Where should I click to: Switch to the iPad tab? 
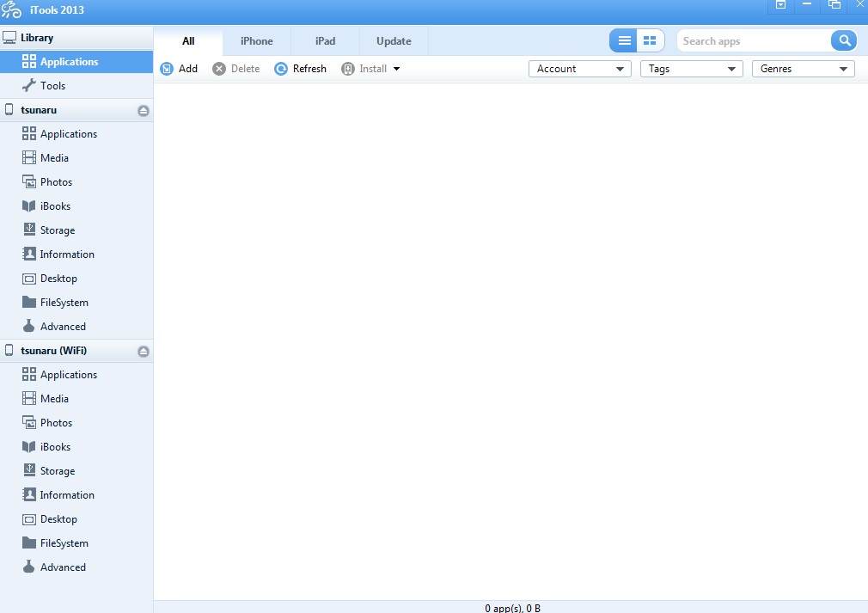(x=326, y=41)
